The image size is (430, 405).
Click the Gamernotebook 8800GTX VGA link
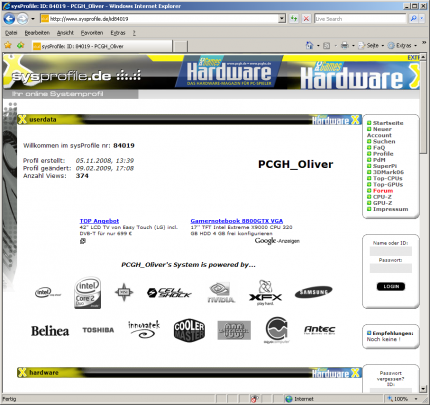[237, 221]
